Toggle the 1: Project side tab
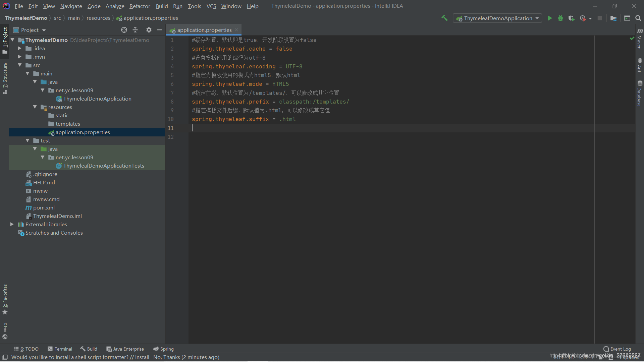644x362 pixels. coord(5,40)
